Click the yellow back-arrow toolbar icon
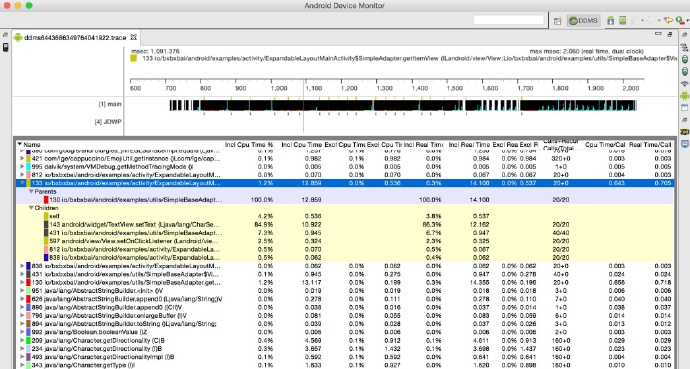 [x=668, y=21]
